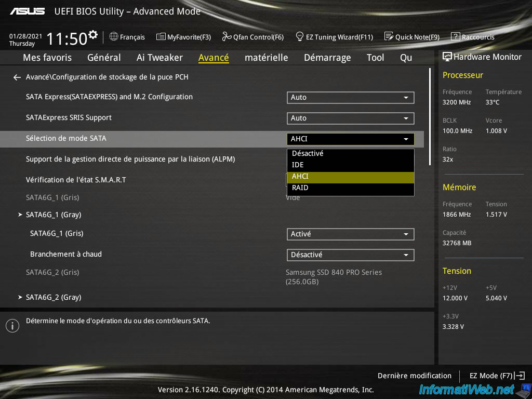This screenshot has width=532, height=399.
Task: Click the 11:50 clock display
Action: [67, 38]
